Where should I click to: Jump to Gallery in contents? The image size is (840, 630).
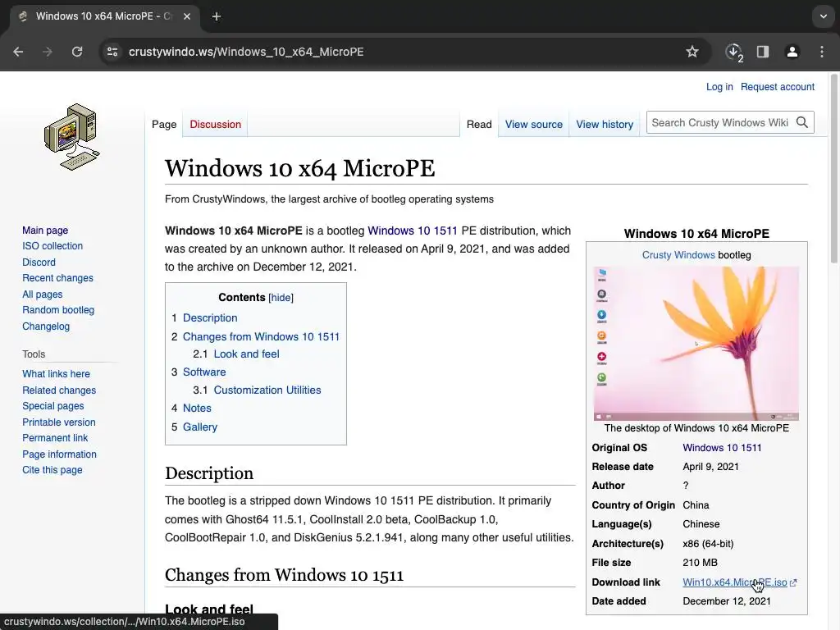coord(200,427)
